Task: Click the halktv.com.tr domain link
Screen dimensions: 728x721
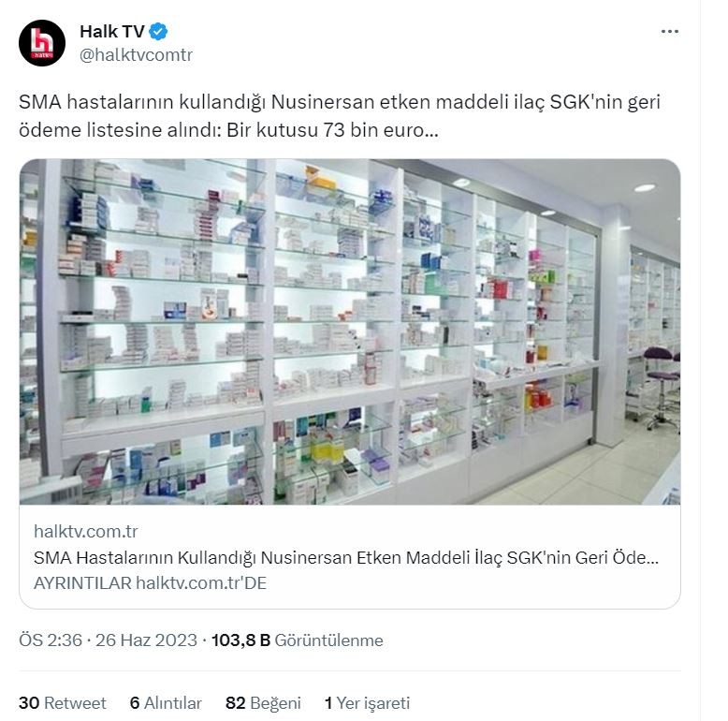Action: point(85,531)
